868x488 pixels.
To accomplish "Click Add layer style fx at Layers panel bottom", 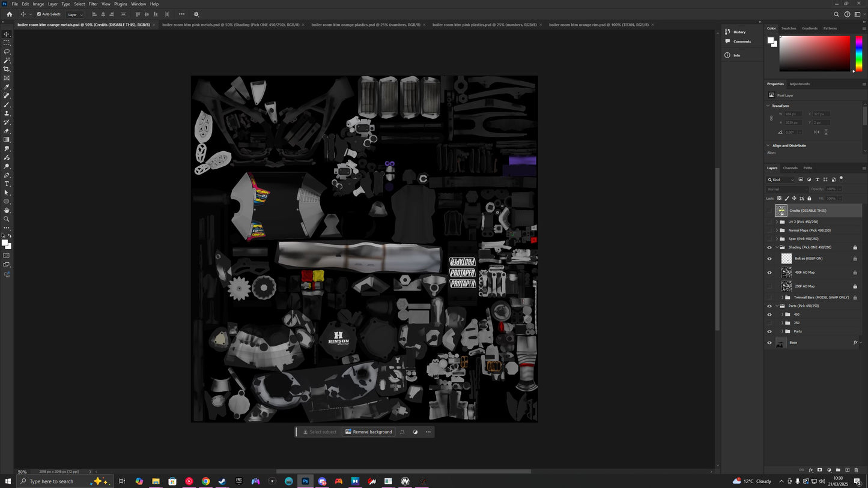I will [x=810, y=470].
